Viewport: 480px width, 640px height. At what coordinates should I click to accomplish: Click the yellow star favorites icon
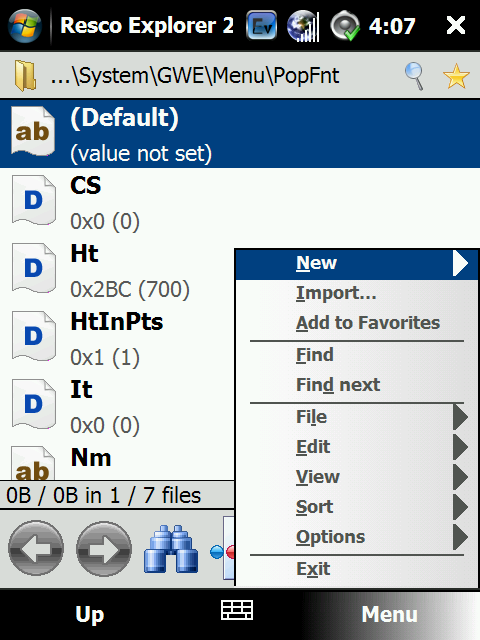(456, 76)
